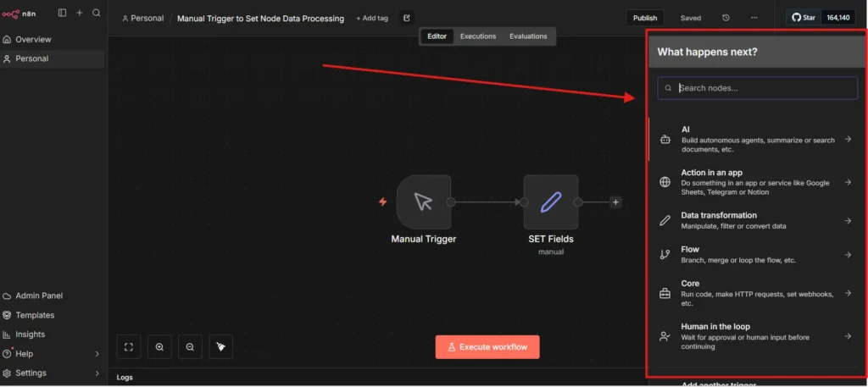The image size is (868, 387).
Task: Click the AI robot icon
Action: pyautogui.click(x=665, y=140)
